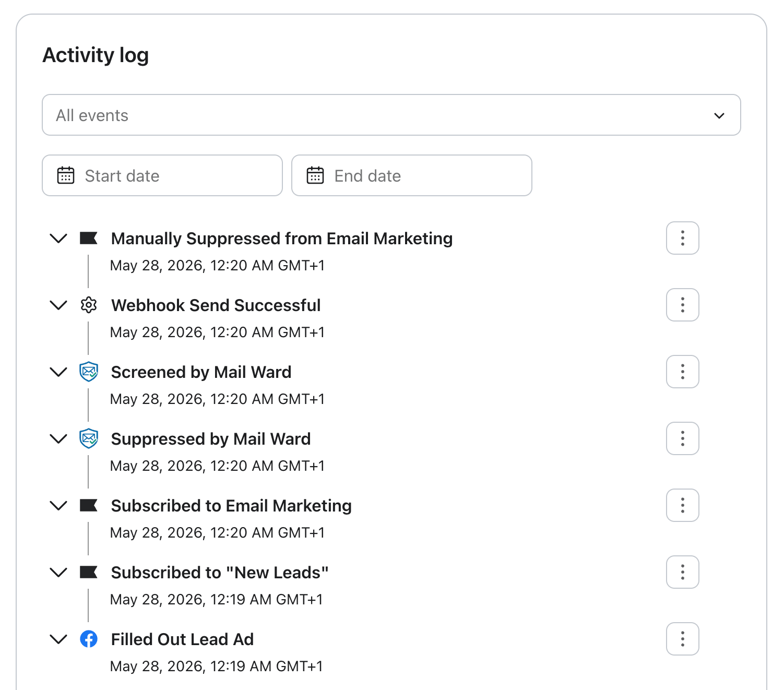Open calendar icon in End date field

(315, 175)
